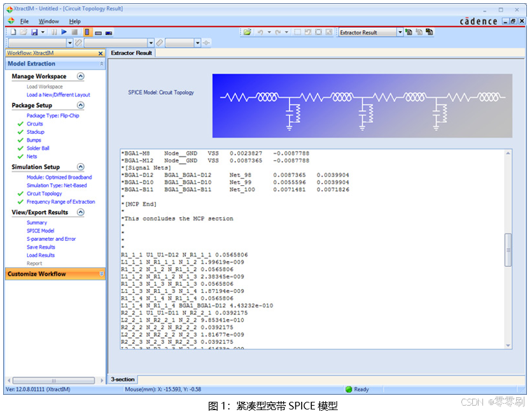Viewport: 532px width, 412px height.
Task: Click Load a New/Different Layout link
Action: [x=59, y=95]
